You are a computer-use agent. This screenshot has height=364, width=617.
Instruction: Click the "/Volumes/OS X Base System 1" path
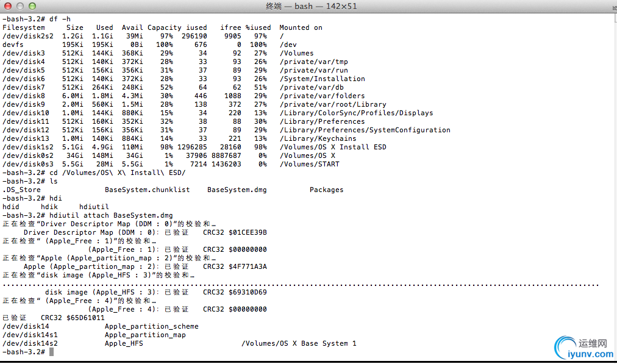click(299, 343)
